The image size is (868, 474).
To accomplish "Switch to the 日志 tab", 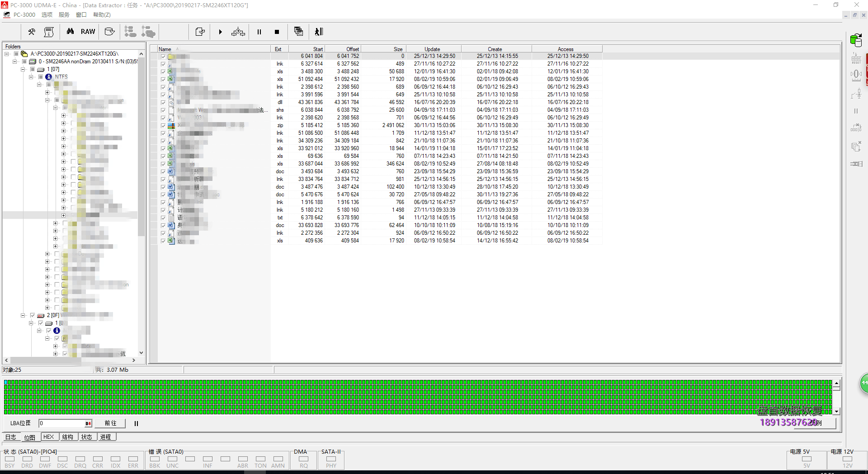I will (11, 437).
